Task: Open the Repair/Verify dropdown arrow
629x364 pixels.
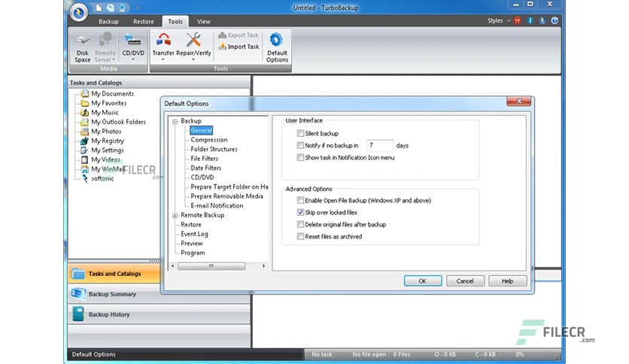Action: coord(193,59)
